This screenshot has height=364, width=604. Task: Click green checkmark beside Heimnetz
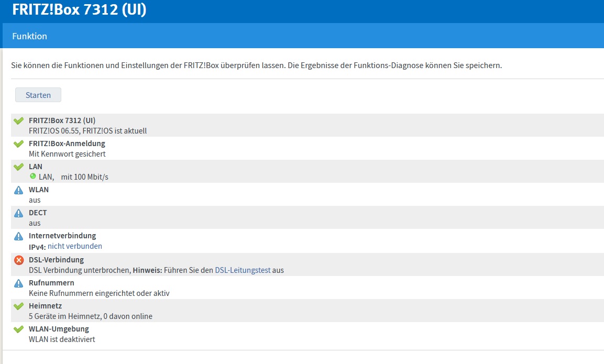tap(18, 306)
